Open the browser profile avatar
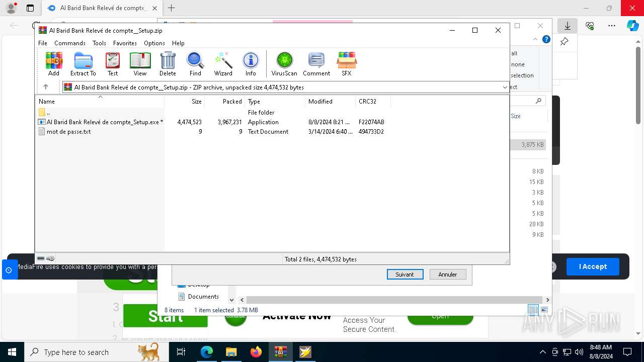 [x=11, y=8]
